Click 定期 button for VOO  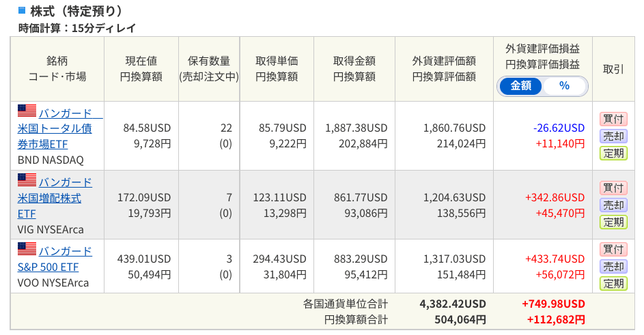[613, 284]
